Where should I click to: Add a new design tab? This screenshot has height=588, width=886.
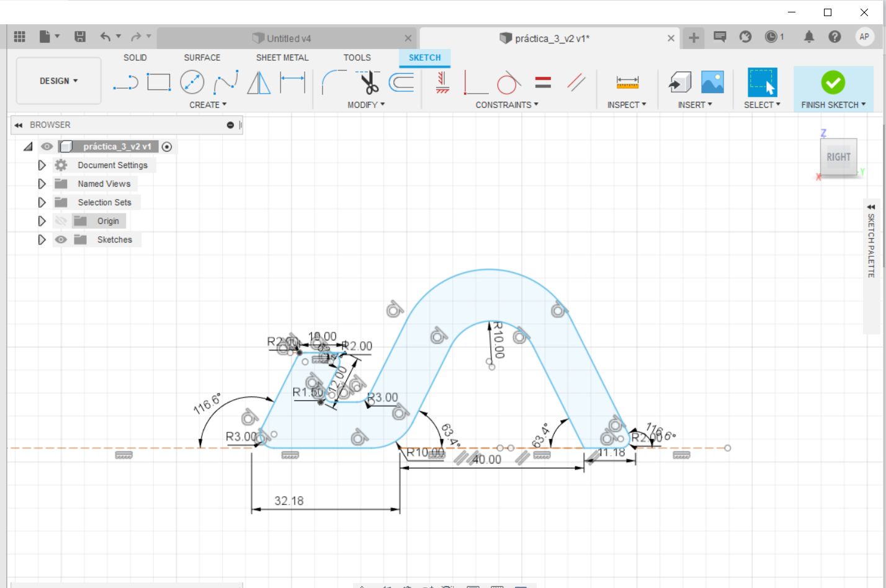[694, 38]
